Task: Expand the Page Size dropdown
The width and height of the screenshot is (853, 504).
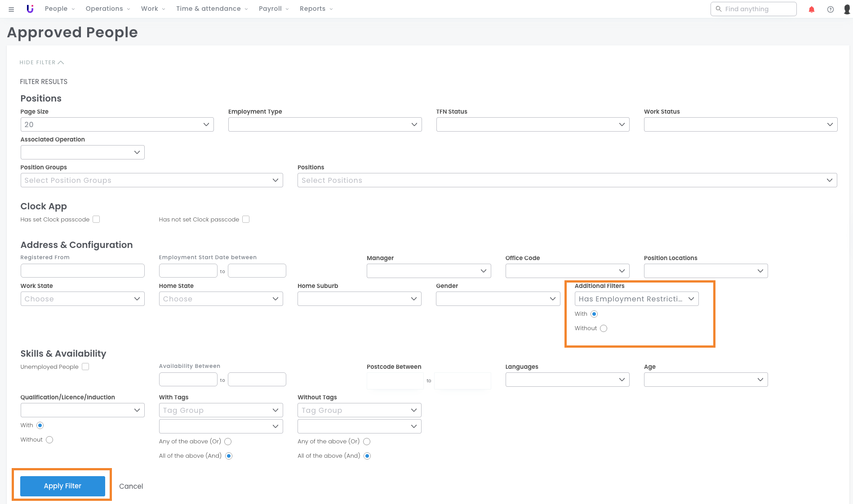Action: [117, 124]
